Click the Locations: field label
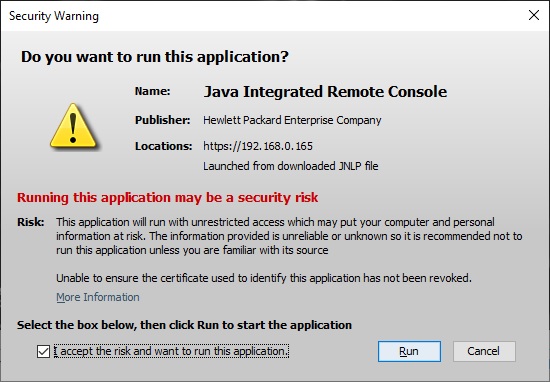This screenshot has width=550, height=382. click(x=163, y=146)
